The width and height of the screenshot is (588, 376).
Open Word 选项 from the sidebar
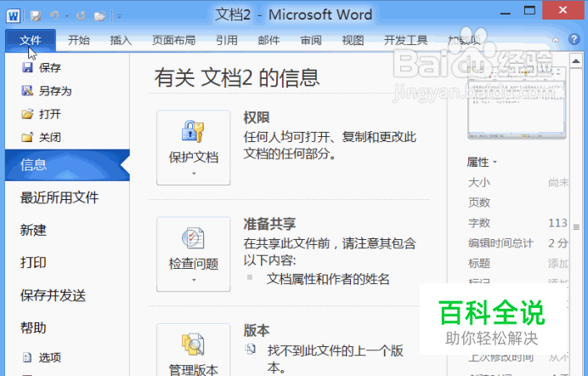click(42, 357)
